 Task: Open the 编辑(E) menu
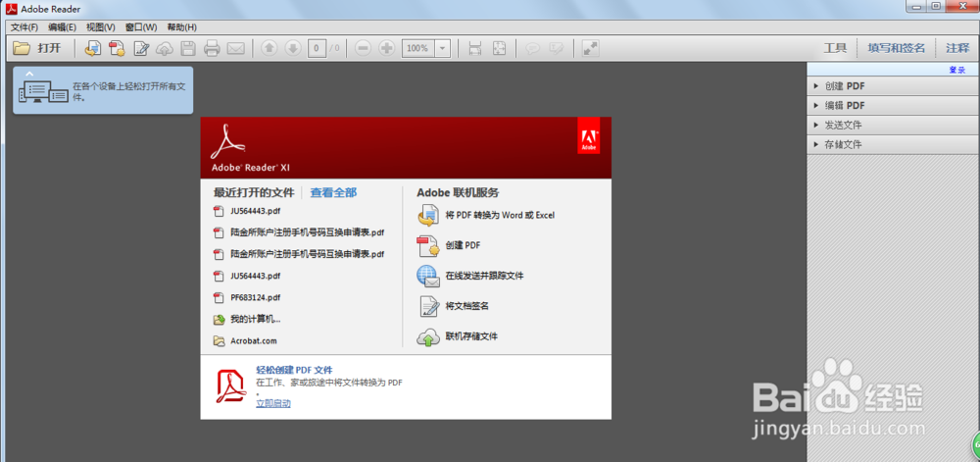62,26
